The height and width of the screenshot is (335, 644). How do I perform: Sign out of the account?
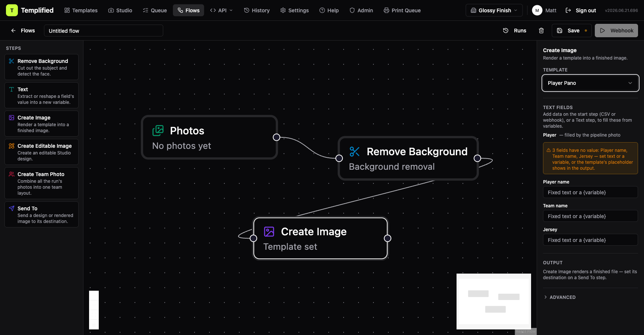581,10
